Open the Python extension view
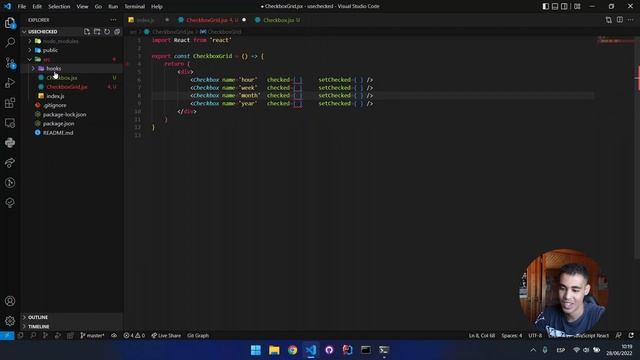 (x=10, y=143)
